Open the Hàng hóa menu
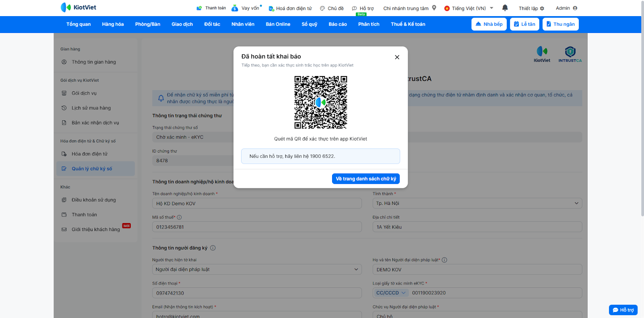 (x=113, y=24)
